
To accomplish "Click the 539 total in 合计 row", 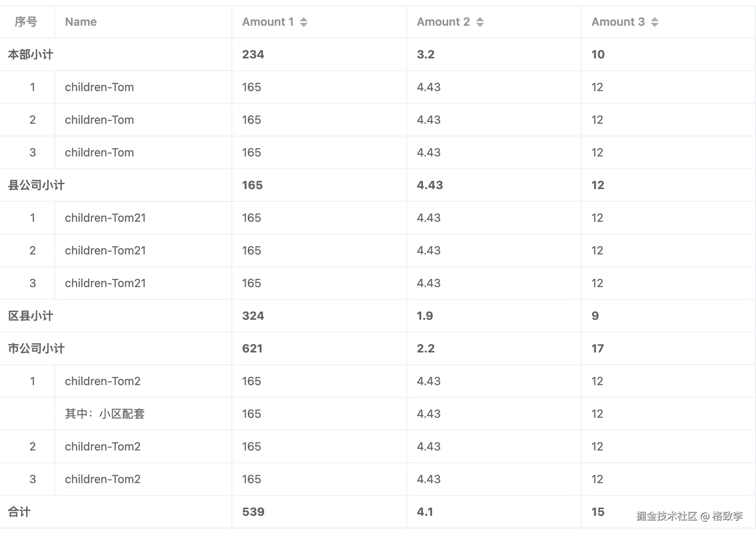I will (253, 512).
